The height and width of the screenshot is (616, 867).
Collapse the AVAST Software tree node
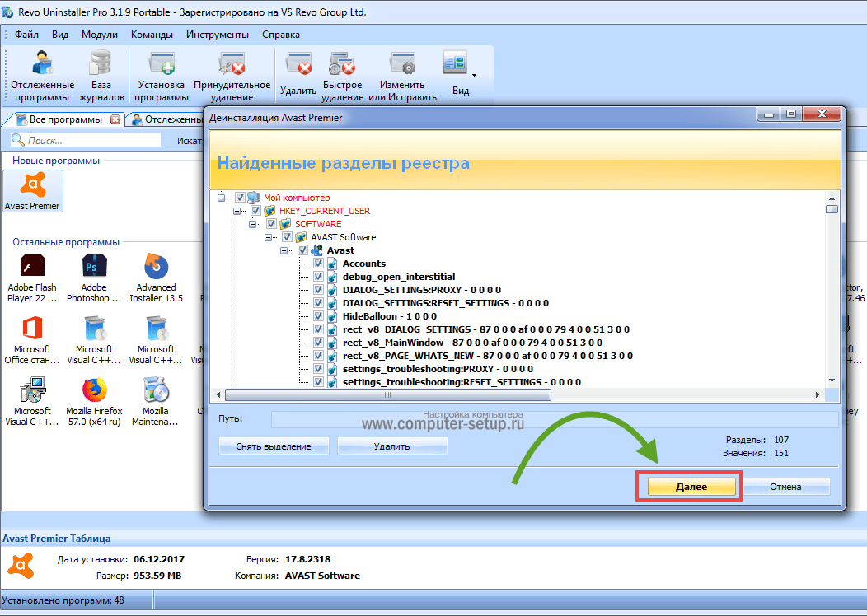(268, 237)
